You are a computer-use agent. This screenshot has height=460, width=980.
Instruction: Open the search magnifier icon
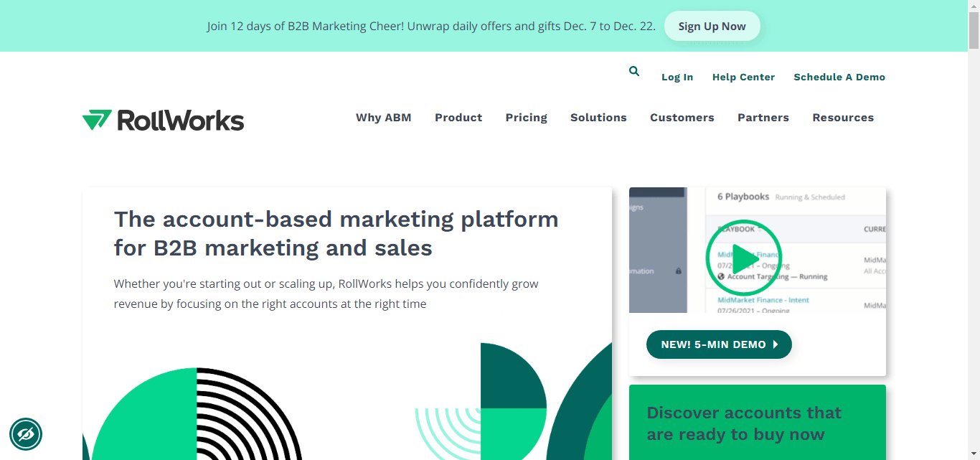tap(633, 71)
